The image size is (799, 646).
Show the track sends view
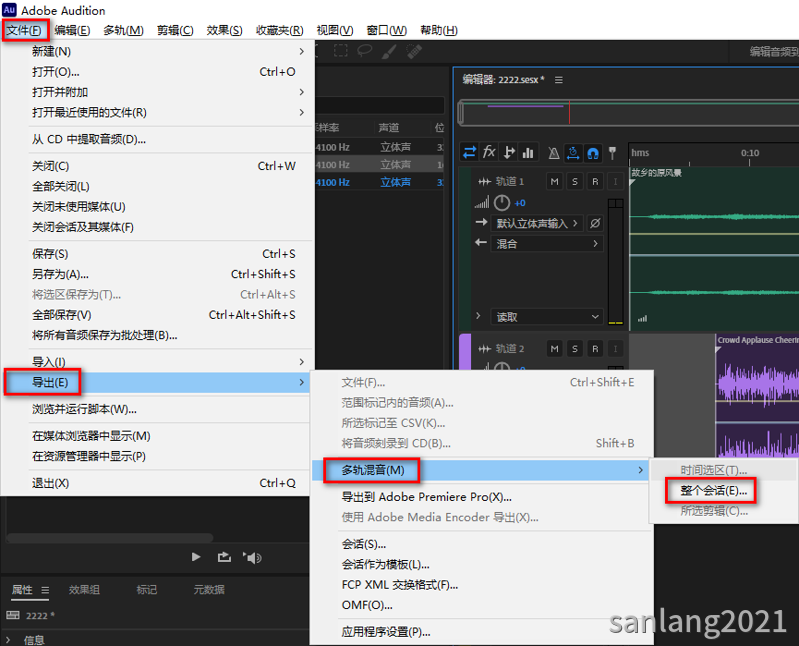click(509, 152)
